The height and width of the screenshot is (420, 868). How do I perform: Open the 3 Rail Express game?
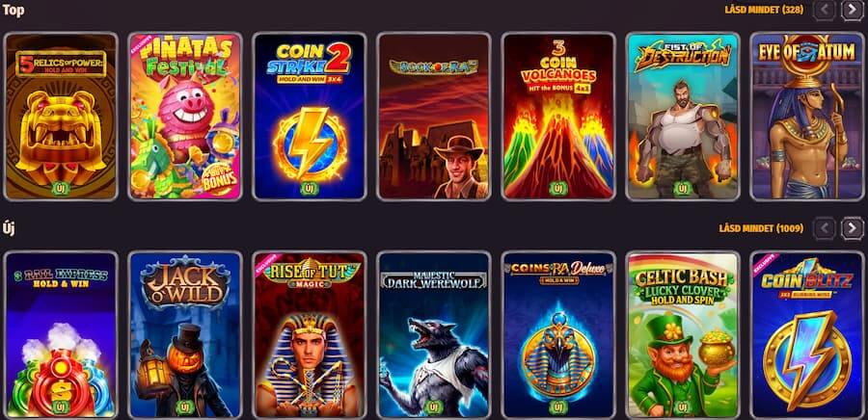(x=61, y=335)
